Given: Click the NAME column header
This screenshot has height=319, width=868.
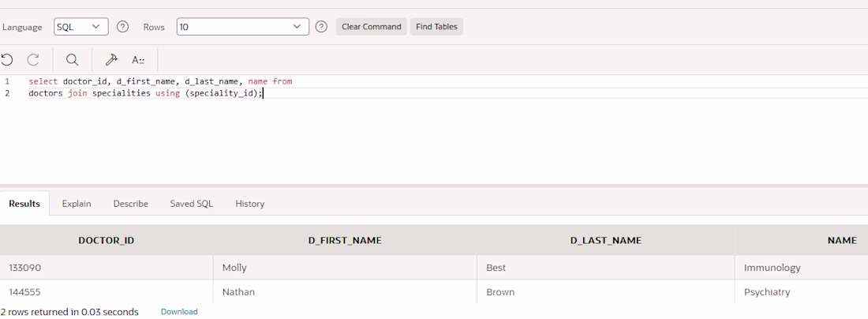Looking at the screenshot, I should (x=802, y=240).
